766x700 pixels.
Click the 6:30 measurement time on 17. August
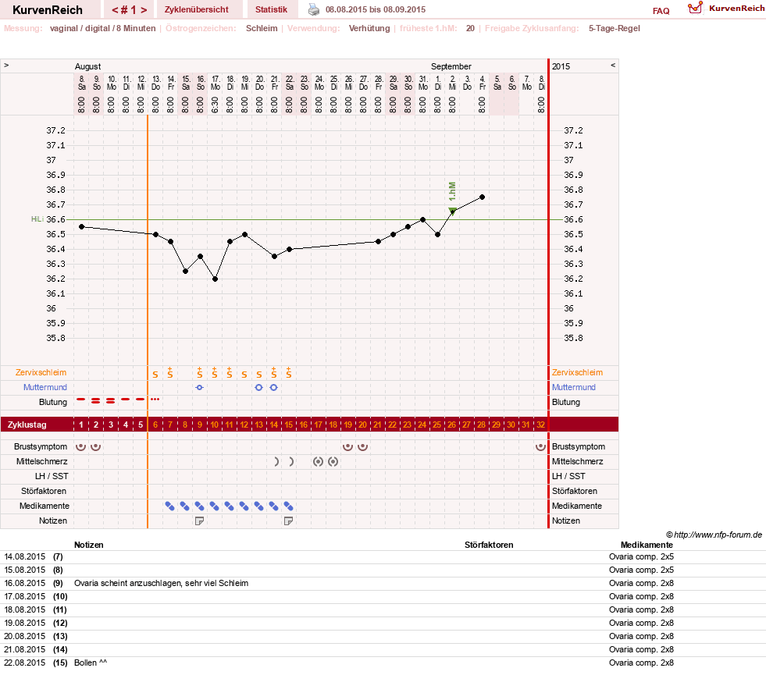click(x=215, y=105)
